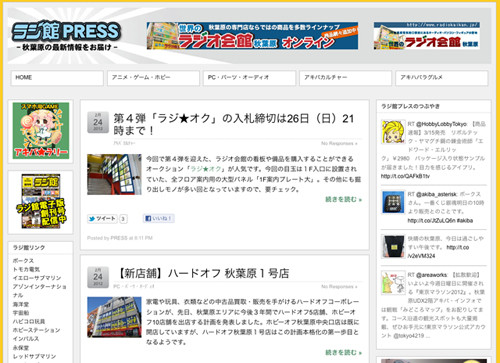Open the ハードオフ 秋葉原1号店 article title

tap(203, 274)
